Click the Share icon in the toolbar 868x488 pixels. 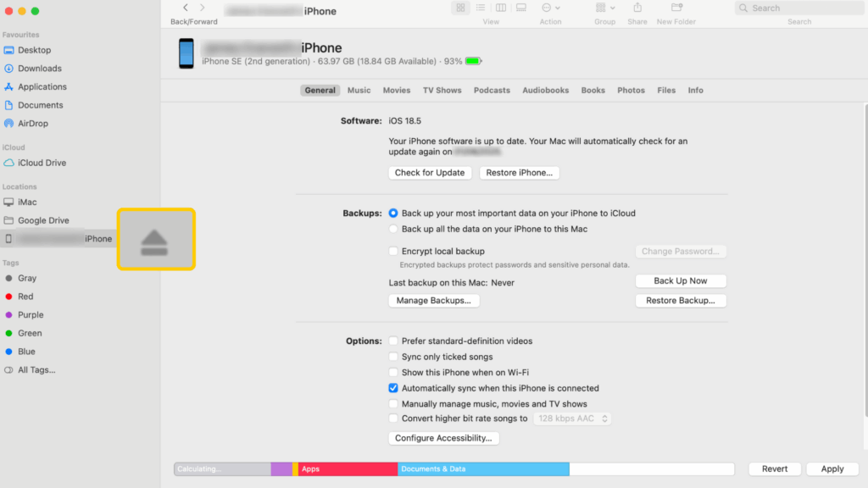click(x=637, y=8)
